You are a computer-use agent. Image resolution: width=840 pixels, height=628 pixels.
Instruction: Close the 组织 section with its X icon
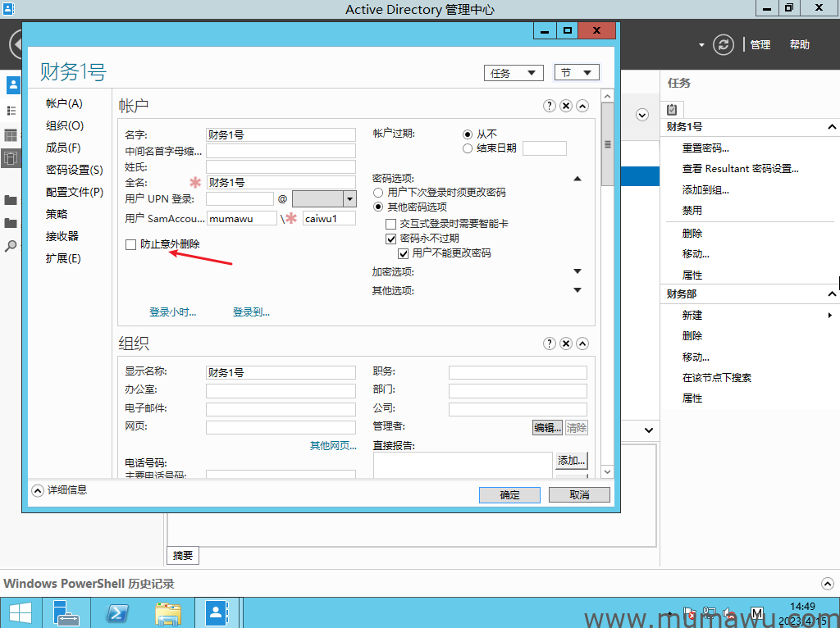[x=566, y=344]
